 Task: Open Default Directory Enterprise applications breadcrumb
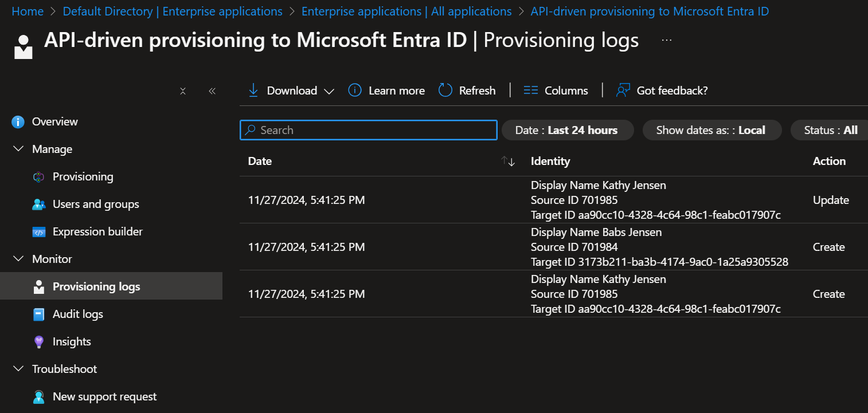[x=173, y=11]
